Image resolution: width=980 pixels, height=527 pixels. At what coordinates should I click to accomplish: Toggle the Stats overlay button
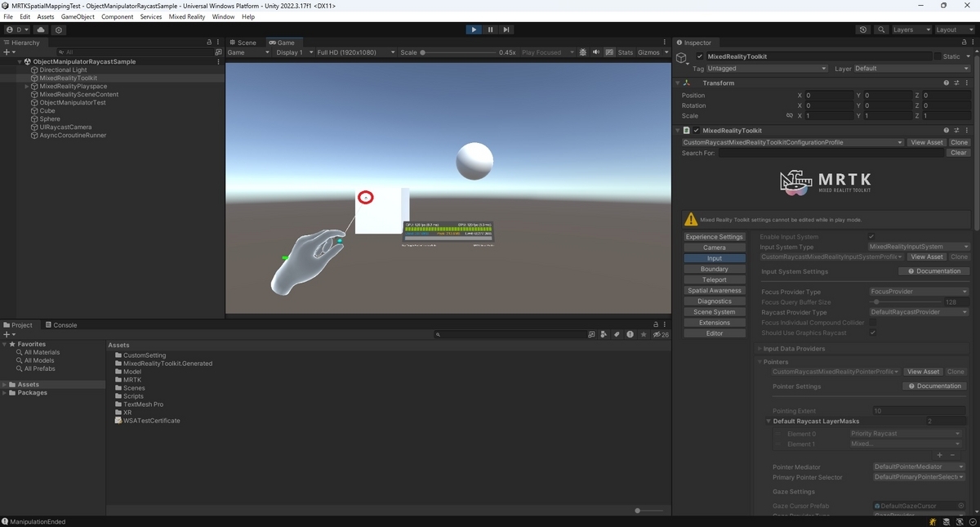(x=626, y=52)
